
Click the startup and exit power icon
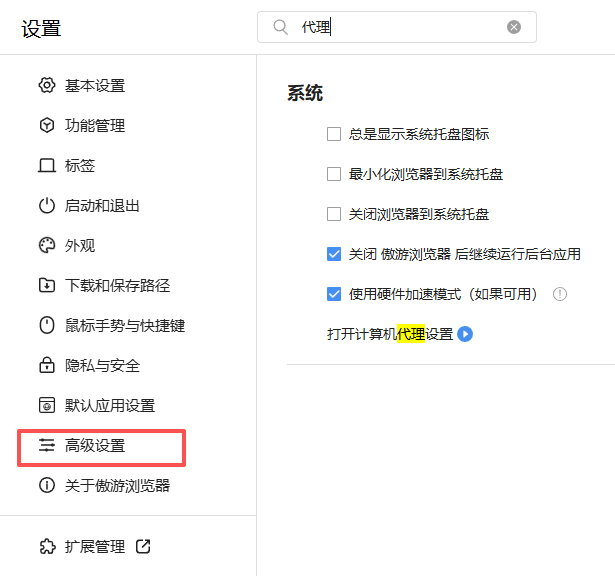(x=46, y=206)
